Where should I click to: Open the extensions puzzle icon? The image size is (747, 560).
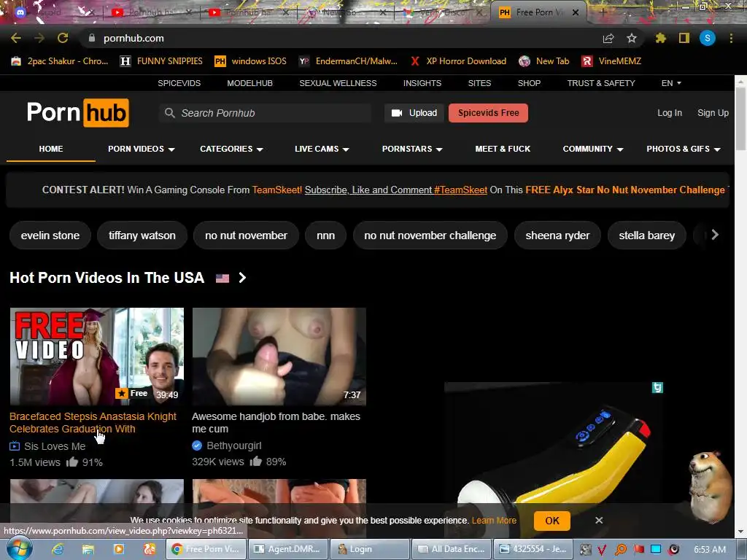[x=661, y=38]
